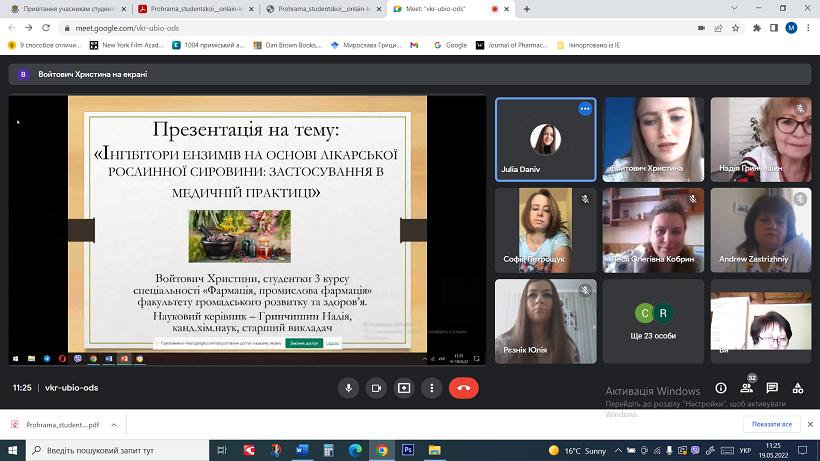Close the downloads bar
The height and width of the screenshot is (461, 820).
tap(810, 424)
